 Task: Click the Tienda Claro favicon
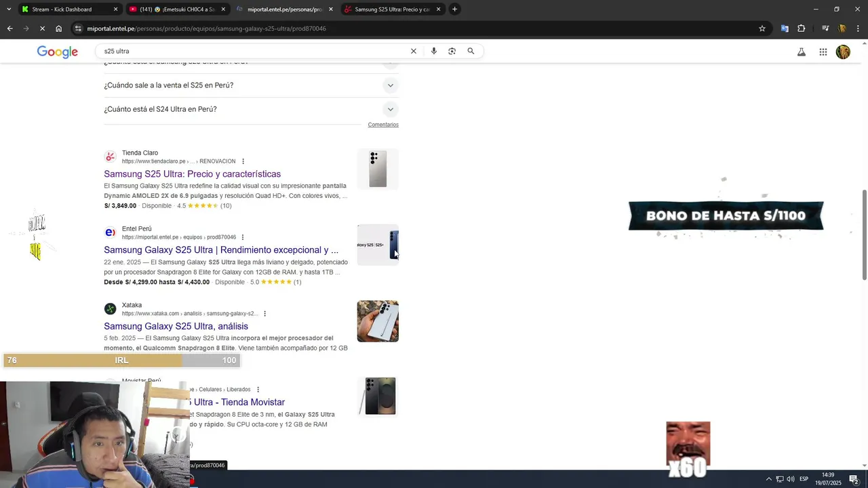click(110, 157)
